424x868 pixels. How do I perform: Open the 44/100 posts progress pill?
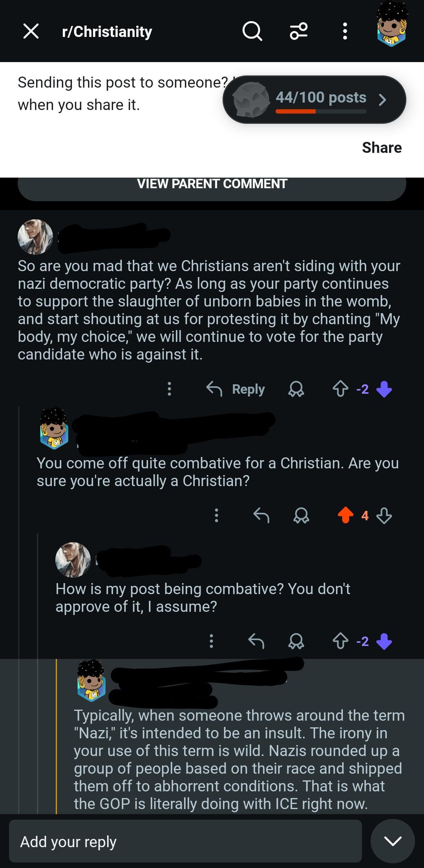pyautogui.click(x=314, y=100)
